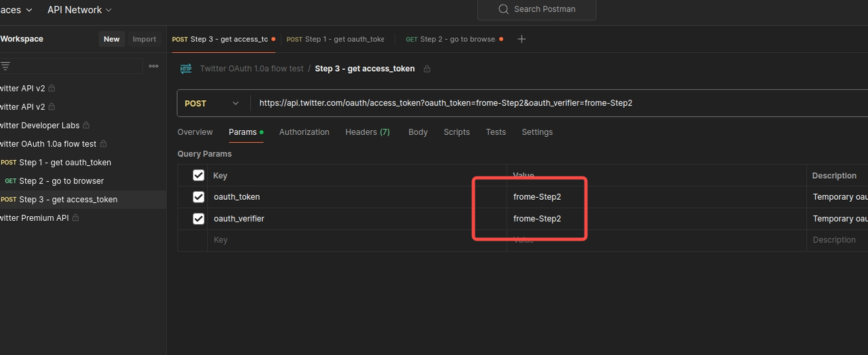Open the Headers (7) tab

click(368, 132)
